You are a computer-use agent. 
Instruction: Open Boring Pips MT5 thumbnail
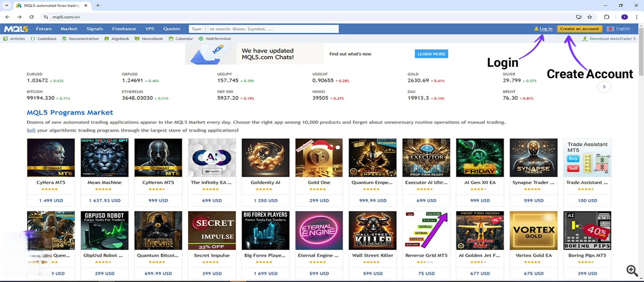(x=587, y=230)
